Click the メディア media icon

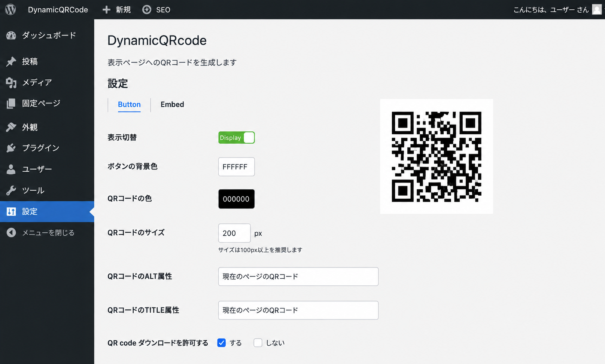(11, 83)
